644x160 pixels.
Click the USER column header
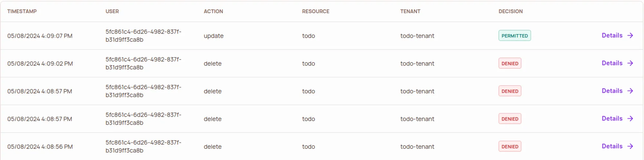click(112, 12)
